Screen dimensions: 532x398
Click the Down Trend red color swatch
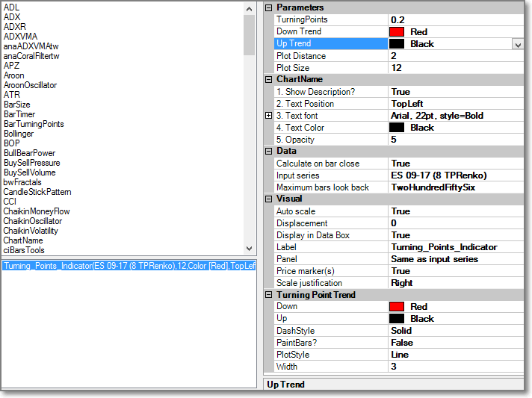click(397, 32)
